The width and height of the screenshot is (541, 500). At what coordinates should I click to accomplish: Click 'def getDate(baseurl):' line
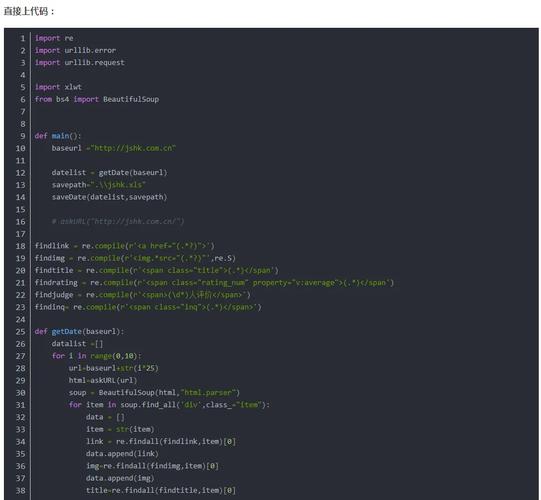79,332
